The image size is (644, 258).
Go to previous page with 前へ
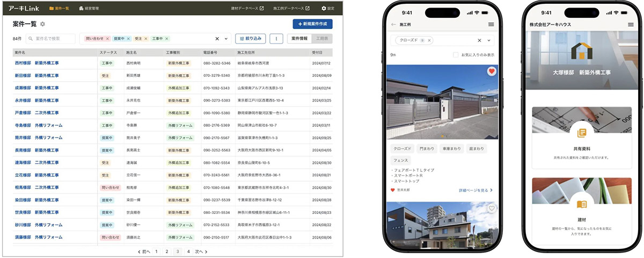click(144, 251)
